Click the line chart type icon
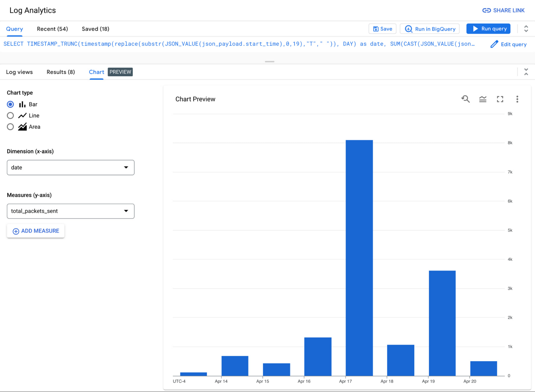The image size is (535, 392). pos(22,116)
